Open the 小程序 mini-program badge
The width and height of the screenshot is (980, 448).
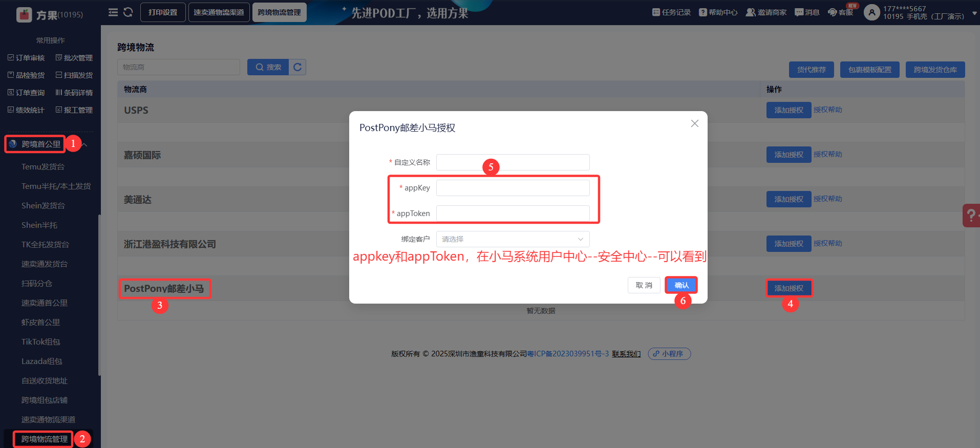point(669,354)
